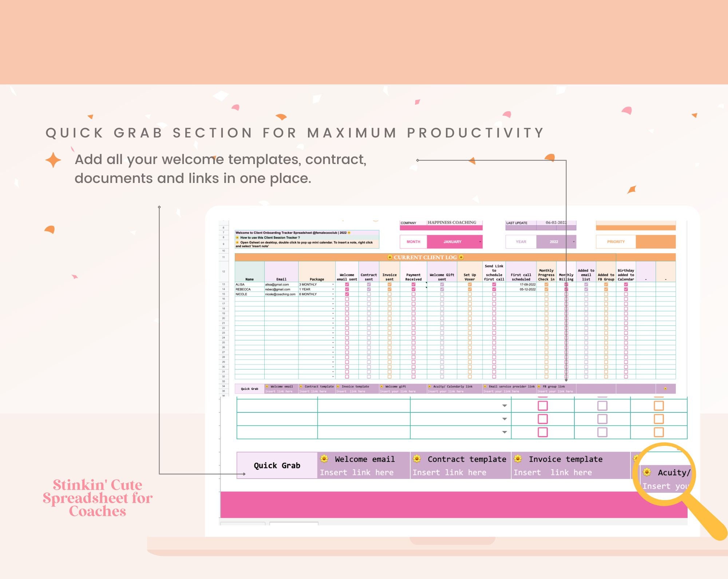Viewport: 728px width, 579px height.
Task: Click the flower icon beside Acuity/ Calendarly link
Action: pos(430,386)
